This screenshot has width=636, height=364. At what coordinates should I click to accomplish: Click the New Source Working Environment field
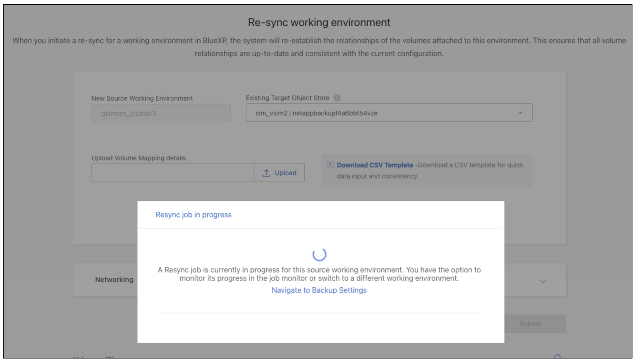161,113
